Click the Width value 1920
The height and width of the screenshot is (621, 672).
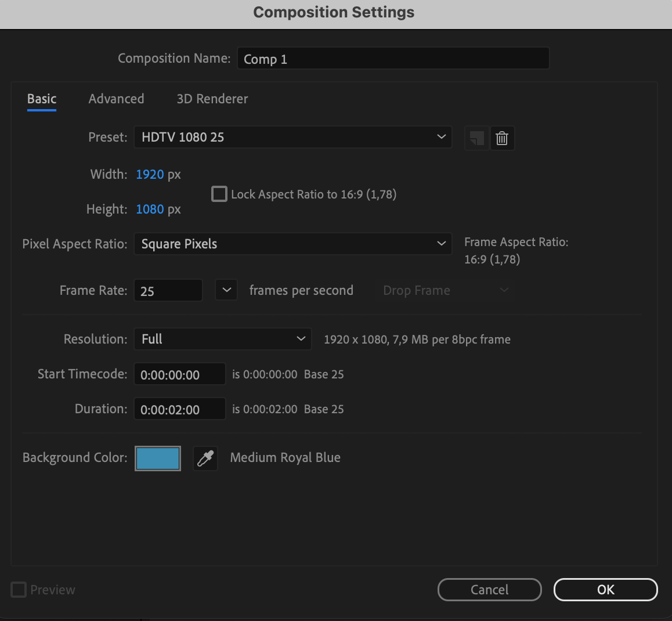pyautogui.click(x=150, y=174)
